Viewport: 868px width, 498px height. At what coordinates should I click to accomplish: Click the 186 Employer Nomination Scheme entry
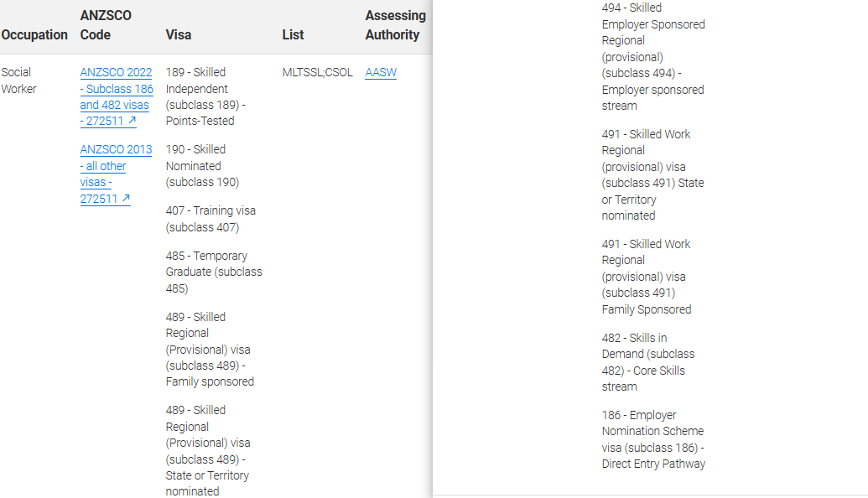point(653,439)
